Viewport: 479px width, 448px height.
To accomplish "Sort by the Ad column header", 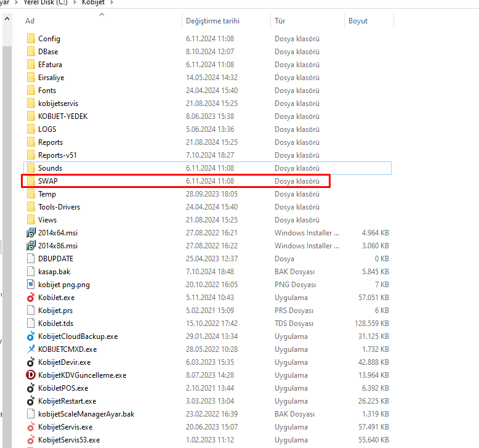I will [30, 21].
